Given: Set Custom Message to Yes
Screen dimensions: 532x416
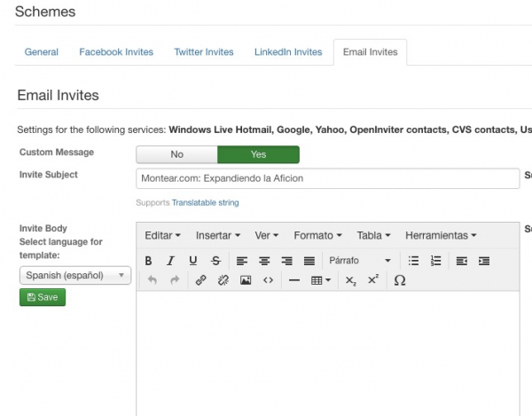Looking at the screenshot, I should pyautogui.click(x=258, y=154).
